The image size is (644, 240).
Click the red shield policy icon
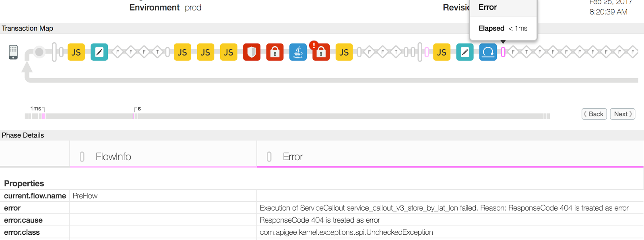pyautogui.click(x=252, y=52)
